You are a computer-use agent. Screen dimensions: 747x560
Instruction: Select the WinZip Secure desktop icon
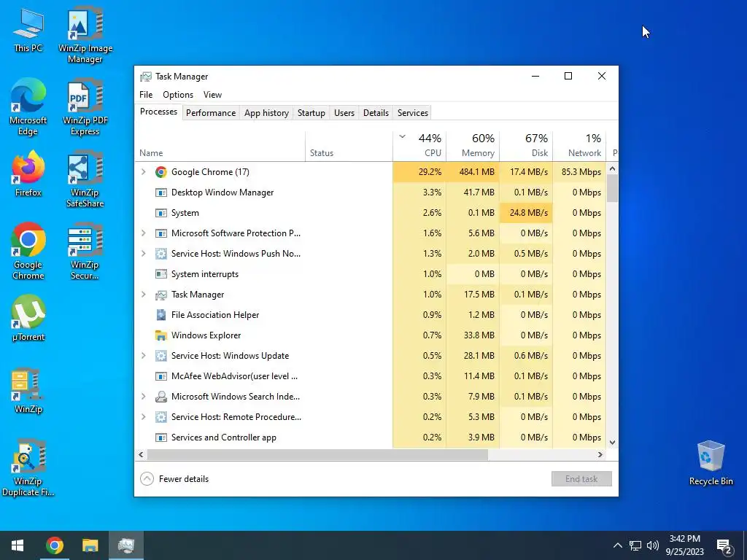pos(85,251)
